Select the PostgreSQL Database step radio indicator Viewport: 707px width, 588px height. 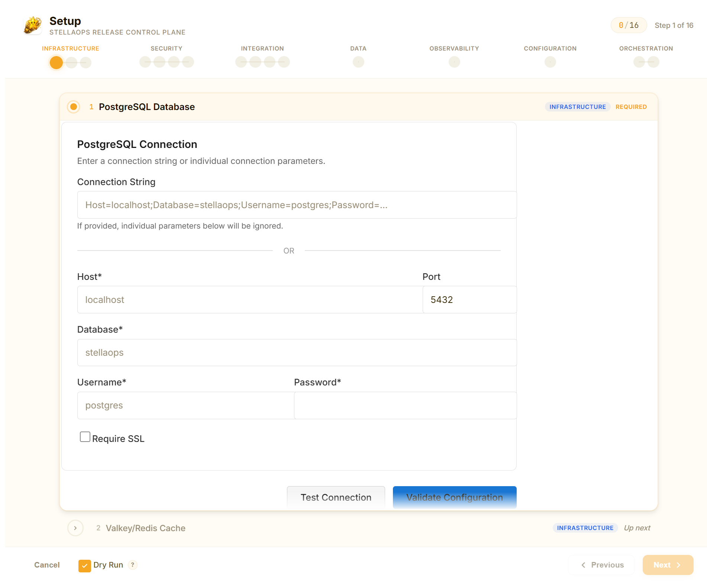[x=74, y=107]
